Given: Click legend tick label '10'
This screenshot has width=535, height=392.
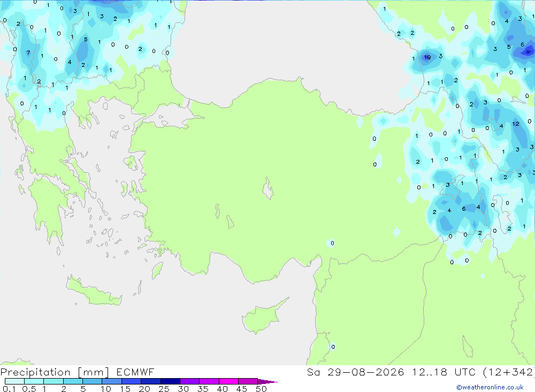Looking at the screenshot, I should point(106,389).
